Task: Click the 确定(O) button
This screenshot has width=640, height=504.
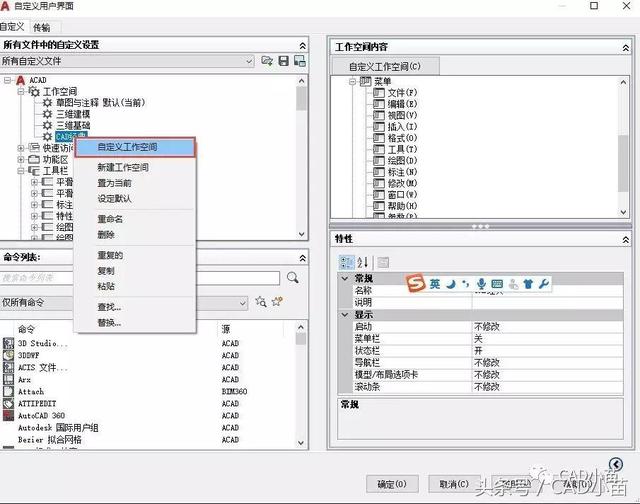Action: pos(392,484)
